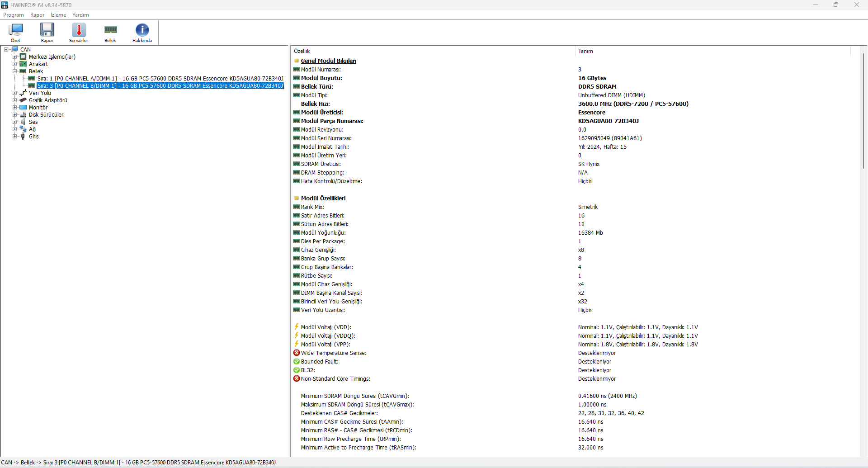Click the Ses speaker icon
The width and height of the screenshot is (868, 468).
[x=23, y=122]
